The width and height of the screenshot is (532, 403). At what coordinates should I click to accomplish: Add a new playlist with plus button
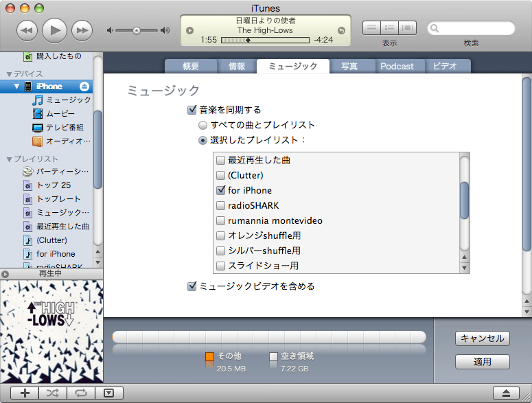click(25, 393)
